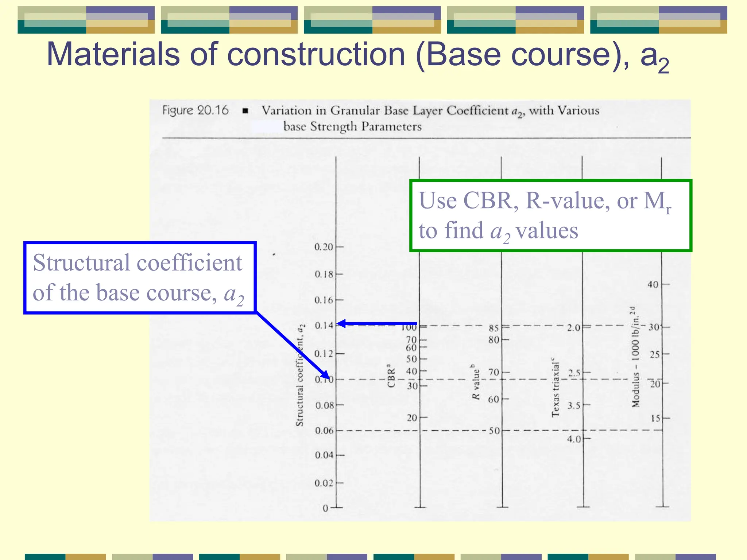This screenshot has width=747, height=560.
Task: Click the black square bullet after Figure 20.16
Action: click(245, 111)
